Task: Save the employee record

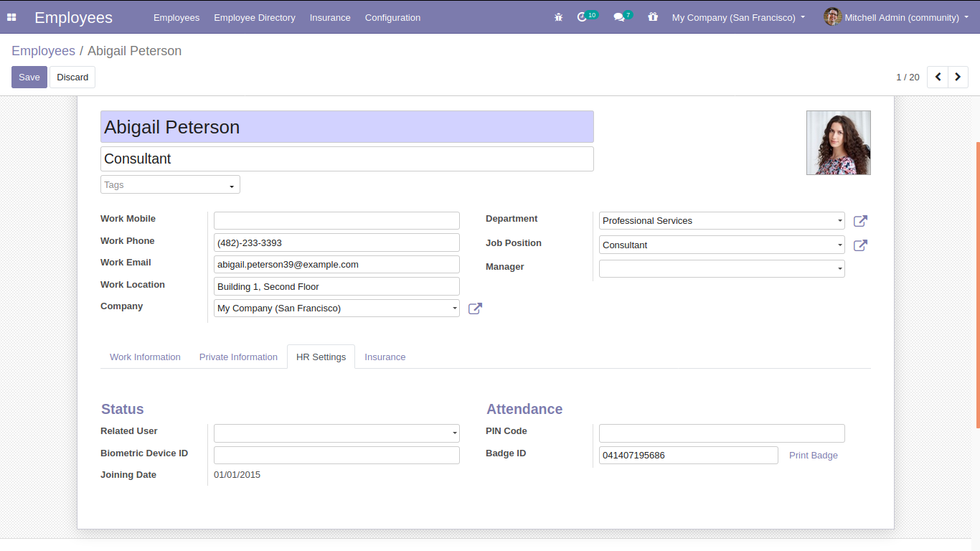Action: (29, 77)
